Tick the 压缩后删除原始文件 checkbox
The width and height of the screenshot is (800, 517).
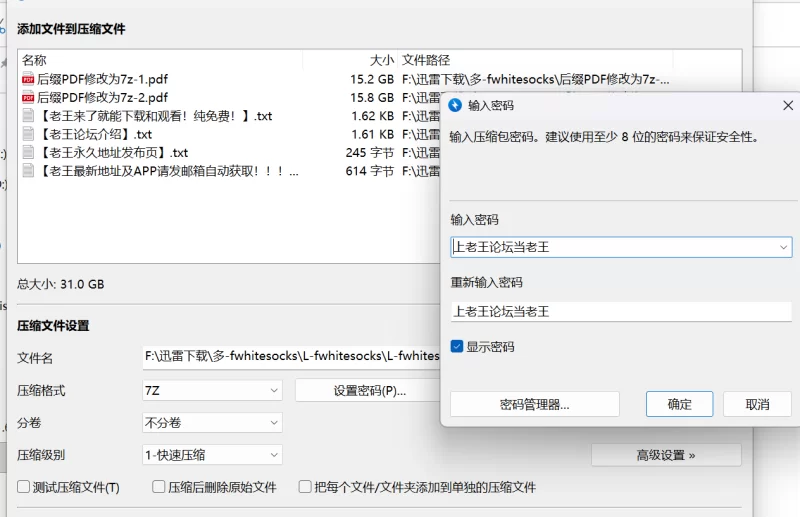point(159,488)
